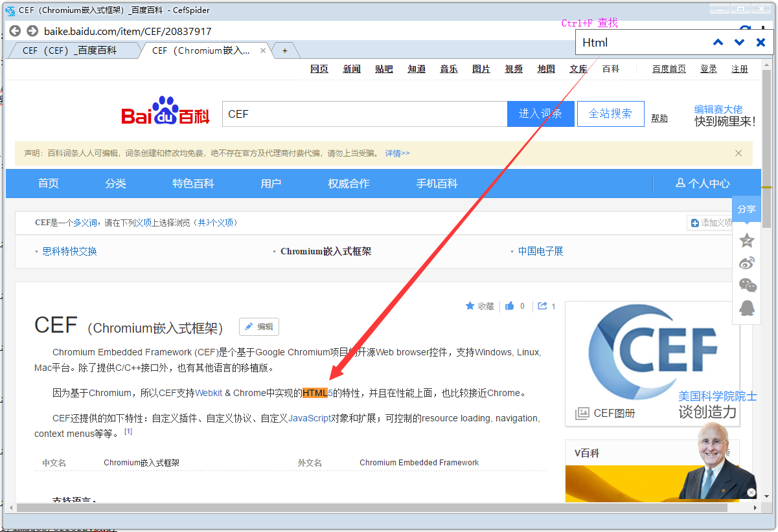
Task: Open 手机百科 menu item
Action: coord(437,184)
